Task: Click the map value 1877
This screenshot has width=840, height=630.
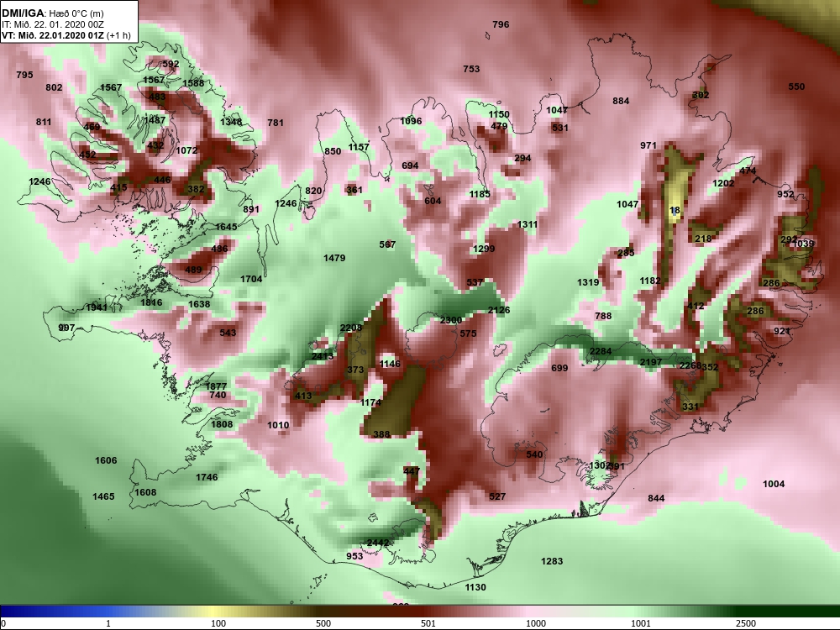Action: coord(217,386)
